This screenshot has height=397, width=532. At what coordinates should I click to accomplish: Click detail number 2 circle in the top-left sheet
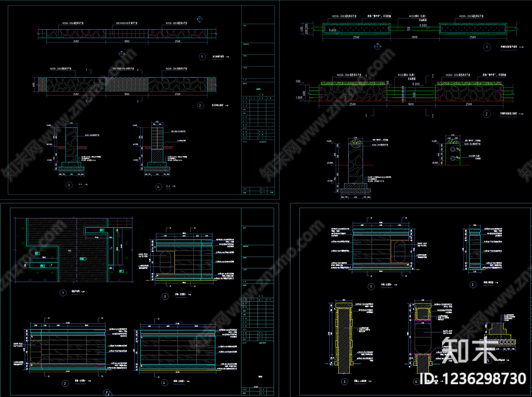(x=200, y=106)
